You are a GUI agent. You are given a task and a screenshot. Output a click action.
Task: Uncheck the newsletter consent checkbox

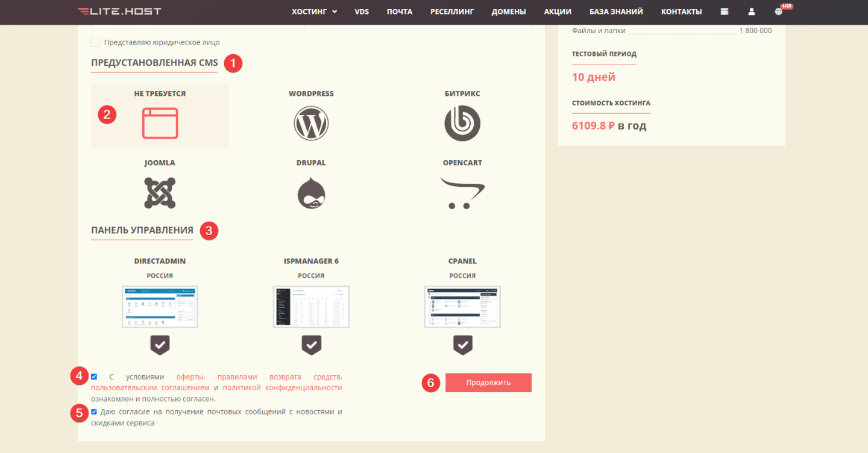(x=94, y=411)
